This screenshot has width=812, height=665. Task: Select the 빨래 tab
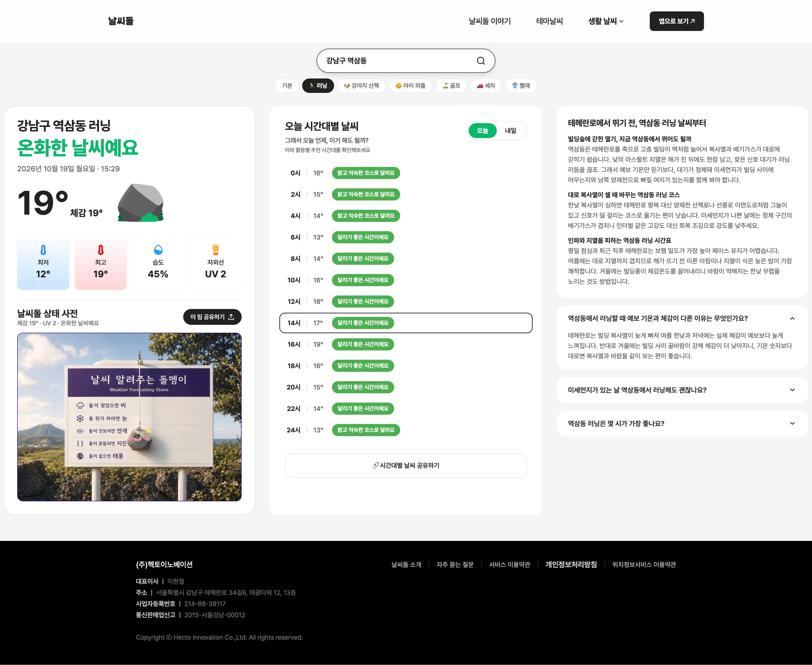(521, 85)
